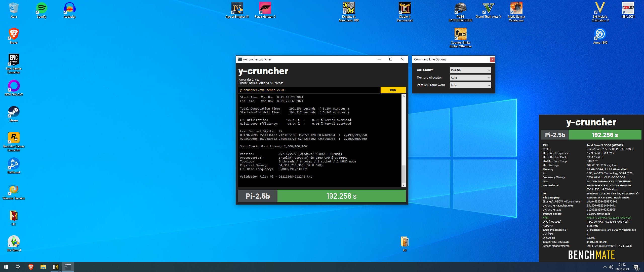Image resolution: width=644 pixels, height=272 pixels.
Task: Click the y-cruncher Launcher title bar icon
Action: point(240,59)
